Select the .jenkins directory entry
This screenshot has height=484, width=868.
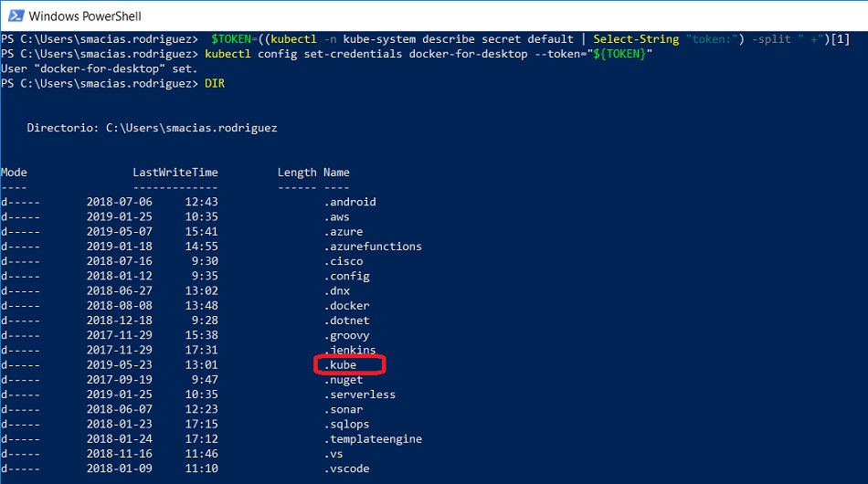coord(350,350)
